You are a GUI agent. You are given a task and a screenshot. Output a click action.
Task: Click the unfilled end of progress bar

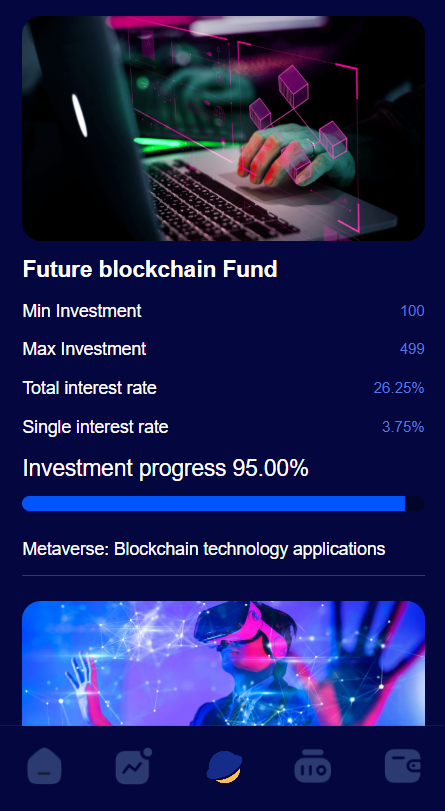415,503
